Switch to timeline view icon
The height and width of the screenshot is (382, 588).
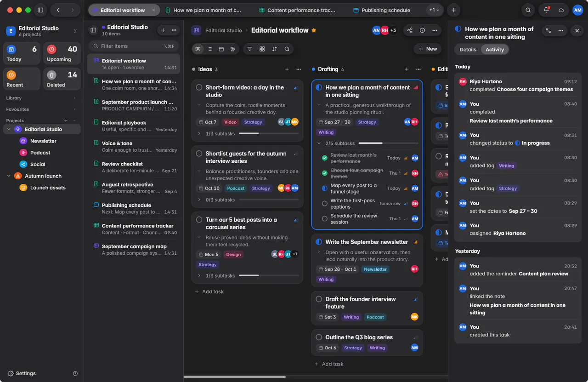(233, 49)
